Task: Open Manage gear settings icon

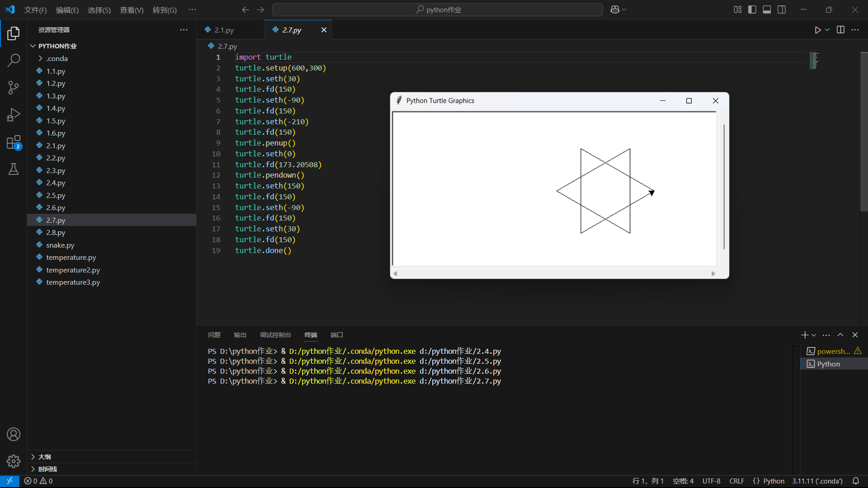Action: [x=14, y=461]
